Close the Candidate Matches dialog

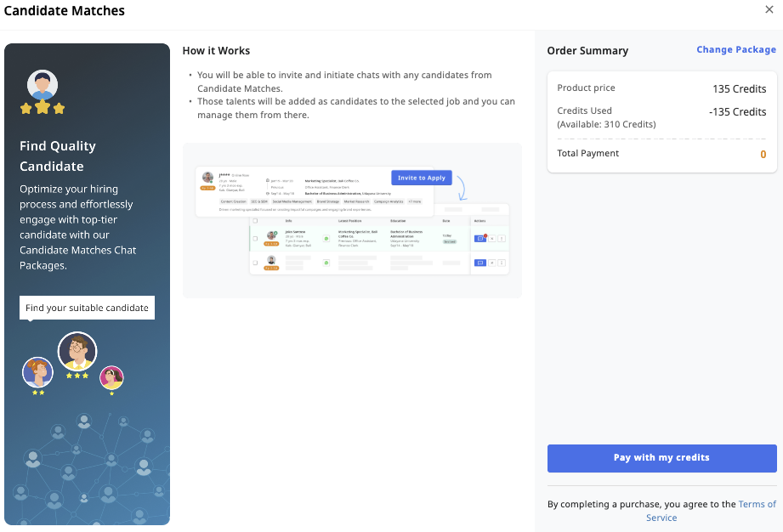[x=769, y=9]
